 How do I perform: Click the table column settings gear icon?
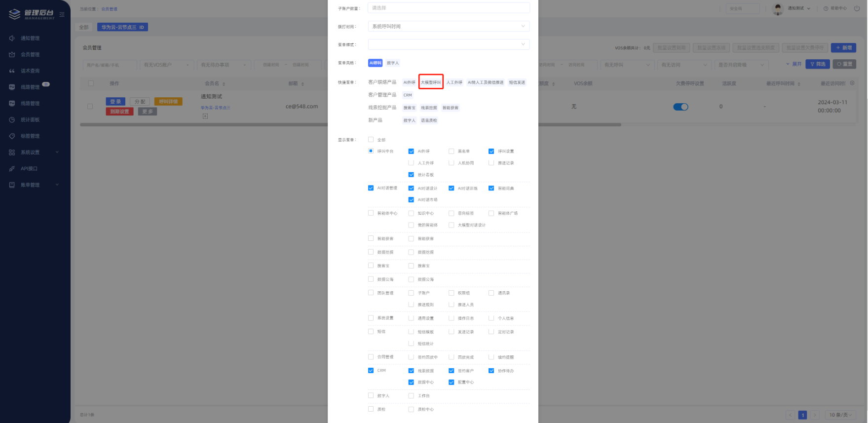pyautogui.click(x=852, y=83)
